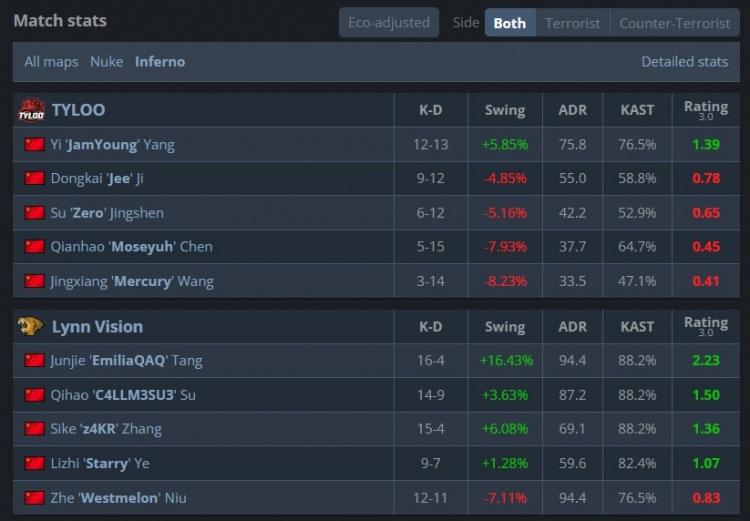This screenshot has height=521, width=750.
Task: Click the flag icon next to EmiliaQAQ
Action: coord(34,360)
